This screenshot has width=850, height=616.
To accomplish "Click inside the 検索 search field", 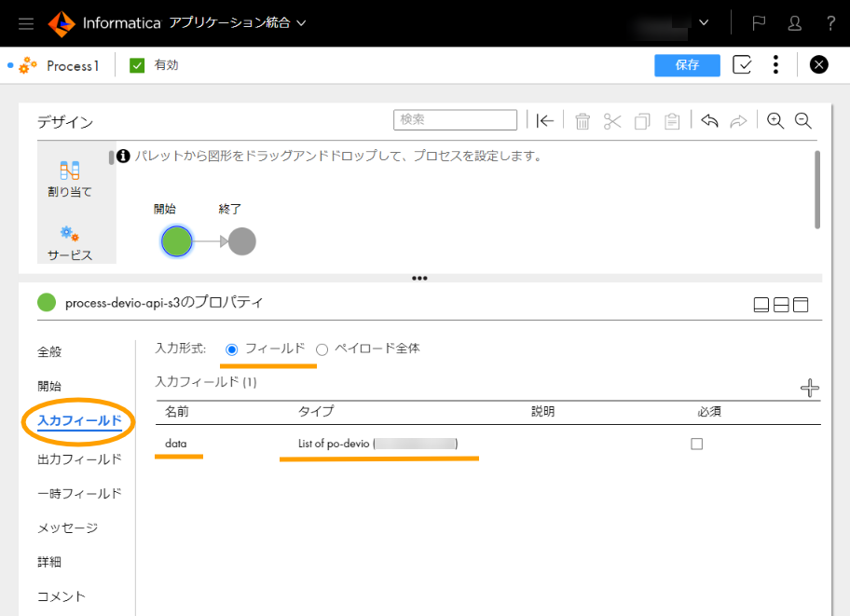I will tap(455, 119).
